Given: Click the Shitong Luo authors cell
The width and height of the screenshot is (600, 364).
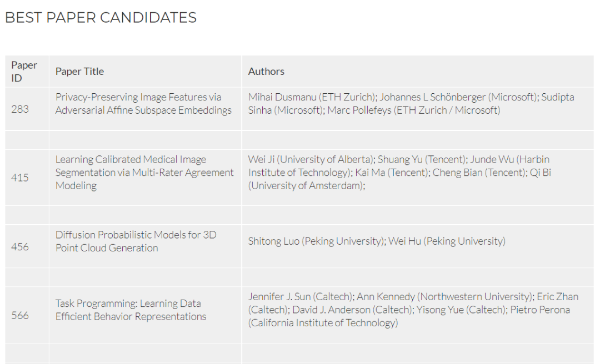Looking at the screenshot, I should (x=417, y=246).
